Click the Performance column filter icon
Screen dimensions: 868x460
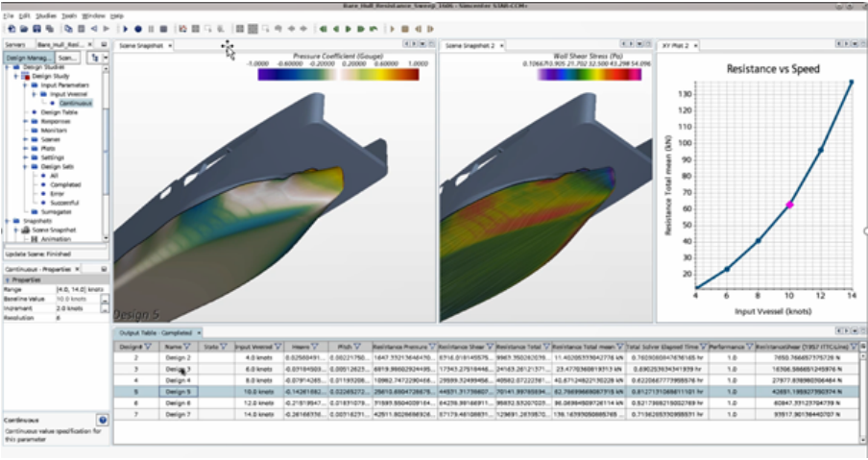(x=749, y=347)
